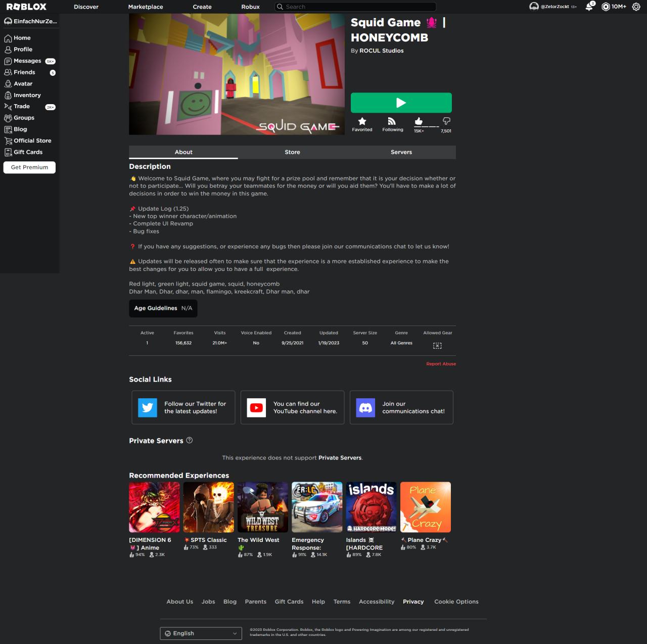The image size is (647, 644).
Task: Open Terms footer link
Action: point(342,602)
